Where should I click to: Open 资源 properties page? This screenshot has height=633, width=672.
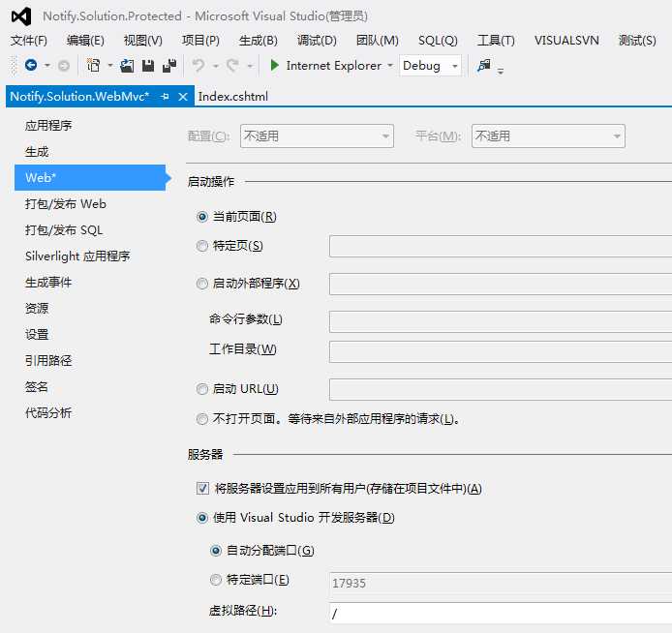pos(37,309)
